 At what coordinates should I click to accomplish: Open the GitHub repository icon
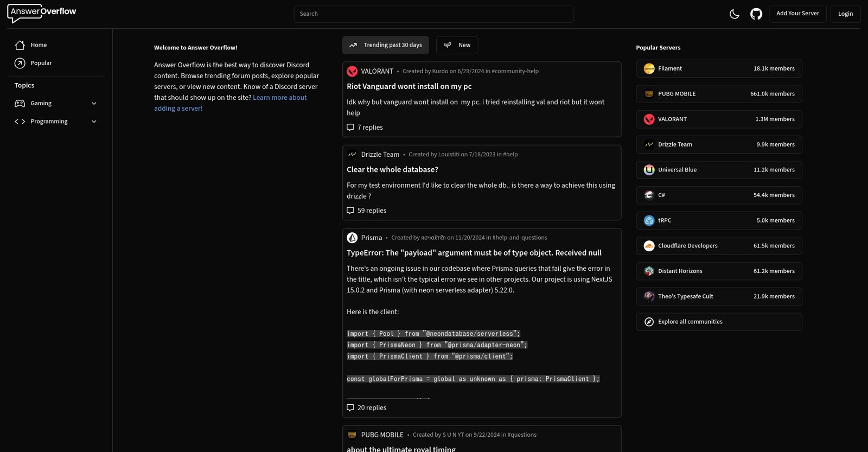pos(756,14)
